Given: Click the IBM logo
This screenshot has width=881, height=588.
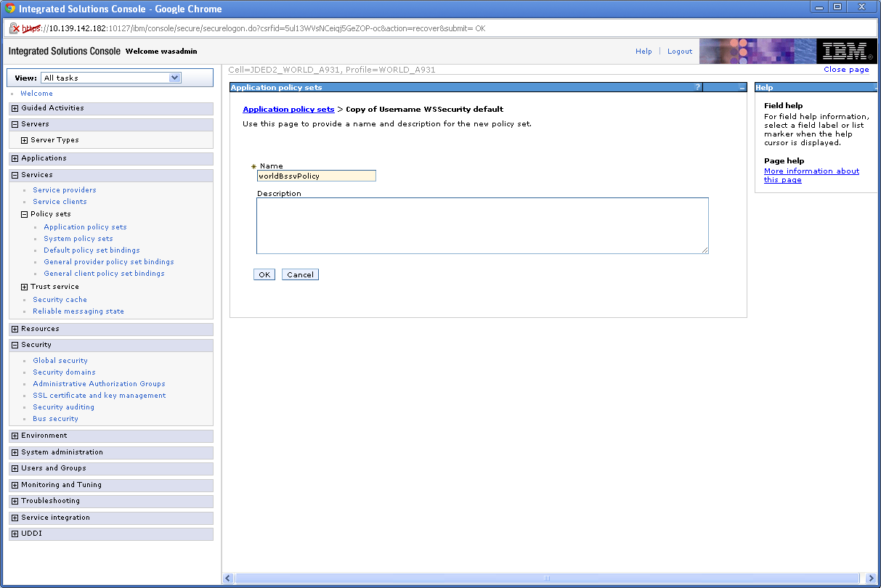Looking at the screenshot, I should [845, 52].
